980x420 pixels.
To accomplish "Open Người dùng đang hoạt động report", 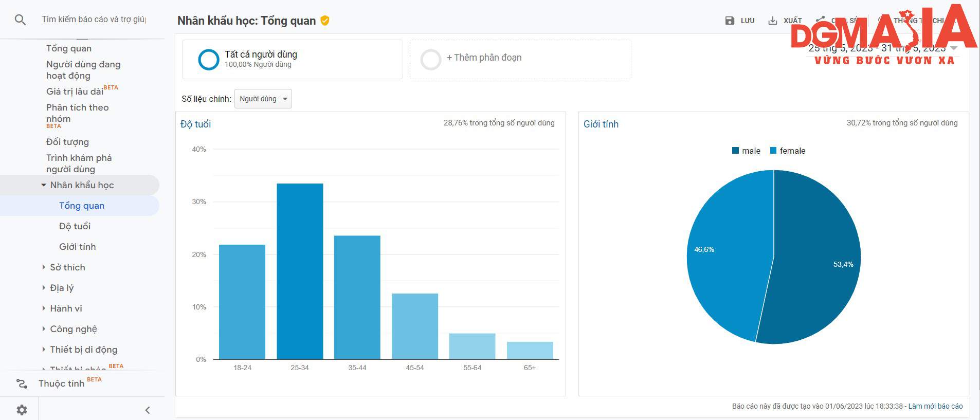I will (83, 70).
